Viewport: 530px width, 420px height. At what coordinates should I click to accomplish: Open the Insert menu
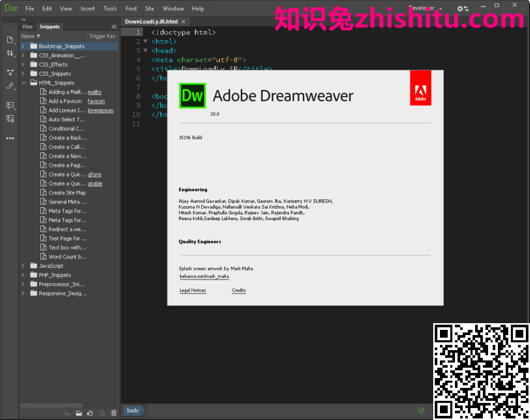tap(87, 8)
